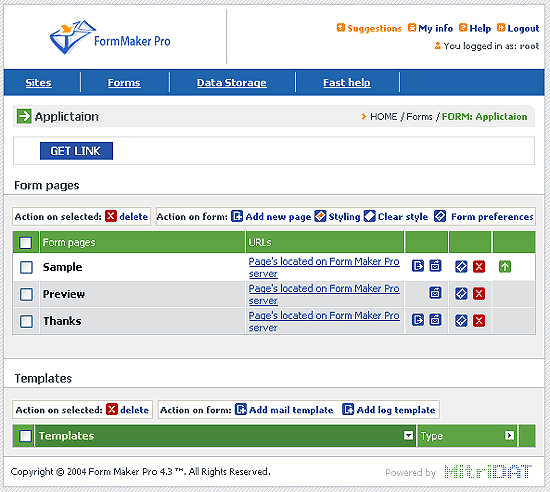This screenshot has width=550, height=492.
Task: Click the MitriDAT logo in footer
Action: point(488,472)
